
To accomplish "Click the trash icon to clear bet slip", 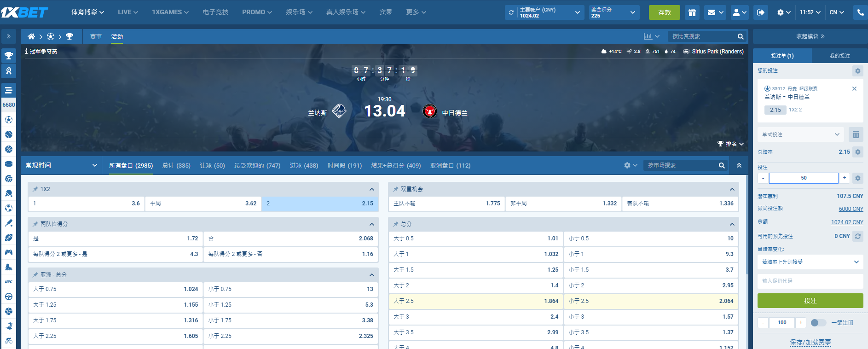I will click(x=856, y=134).
